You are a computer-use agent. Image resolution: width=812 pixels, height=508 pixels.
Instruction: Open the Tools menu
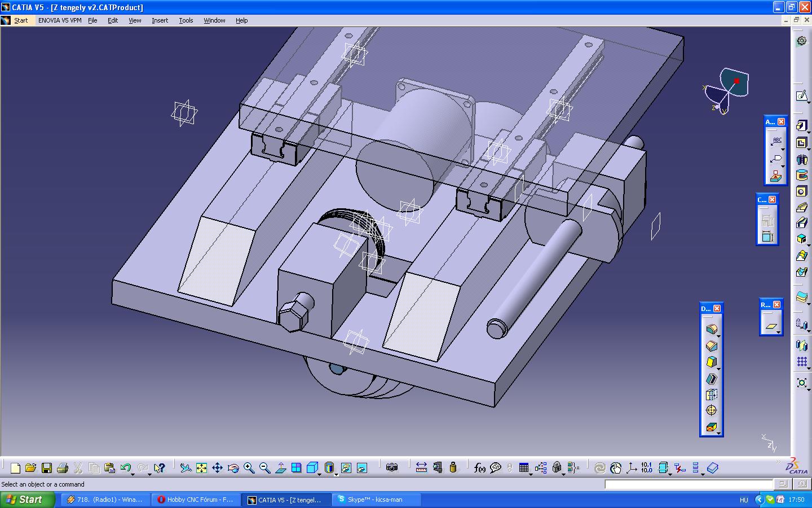tap(186, 20)
